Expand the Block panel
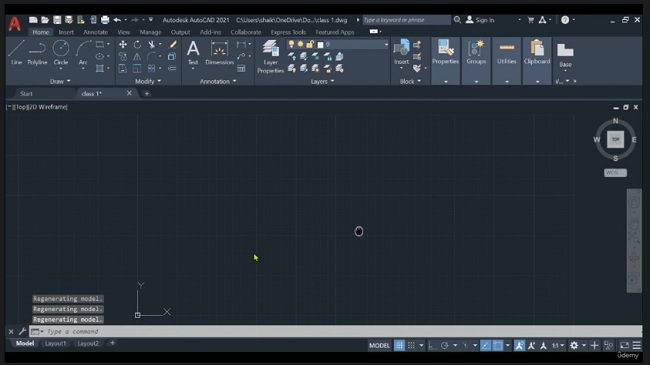 pos(410,81)
